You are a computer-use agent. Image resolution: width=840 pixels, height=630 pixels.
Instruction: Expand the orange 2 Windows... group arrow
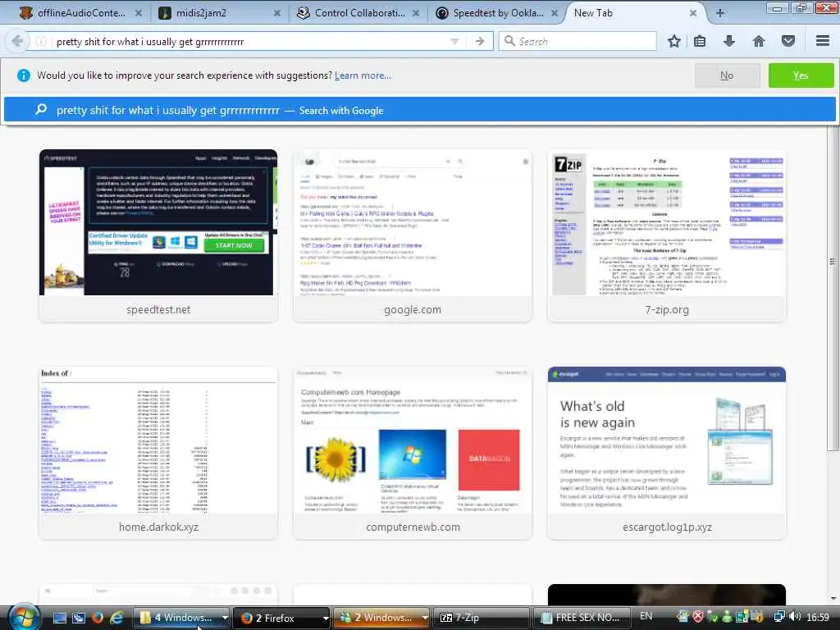pos(426,618)
